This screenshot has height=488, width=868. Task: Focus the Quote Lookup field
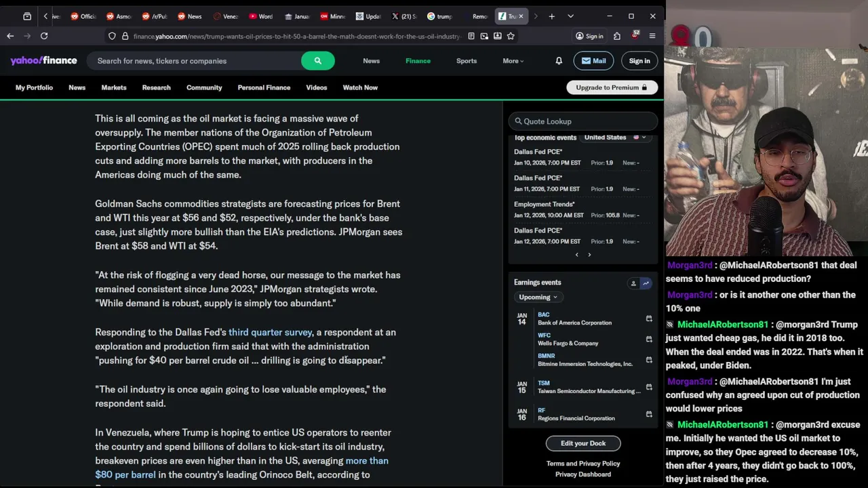[583, 121]
